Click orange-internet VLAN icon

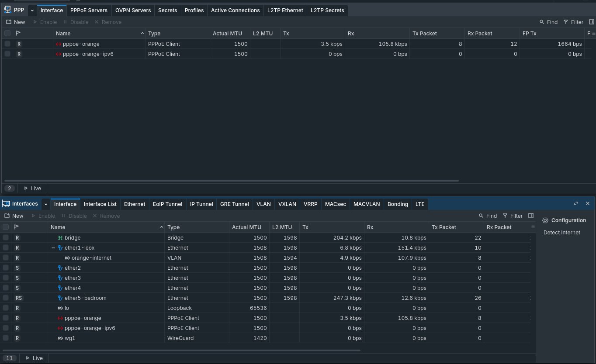[67, 258]
